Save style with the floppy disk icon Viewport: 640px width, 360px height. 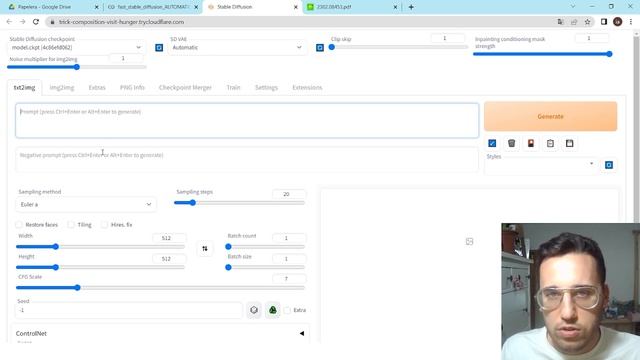click(569, 143)
